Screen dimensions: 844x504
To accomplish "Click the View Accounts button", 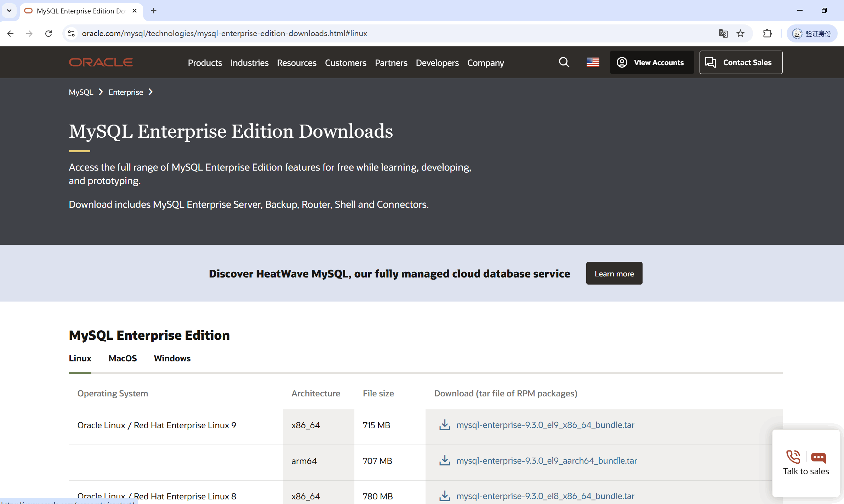I will pyautogui.click(x=651, y=62).
